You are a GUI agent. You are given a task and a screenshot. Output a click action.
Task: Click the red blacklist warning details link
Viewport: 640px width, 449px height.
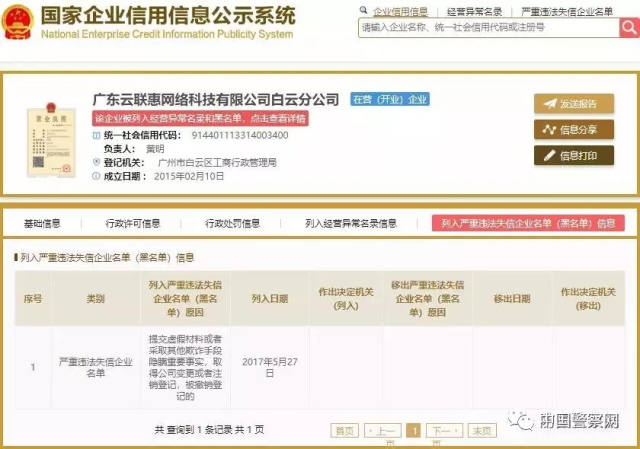[x=200, y=118]
